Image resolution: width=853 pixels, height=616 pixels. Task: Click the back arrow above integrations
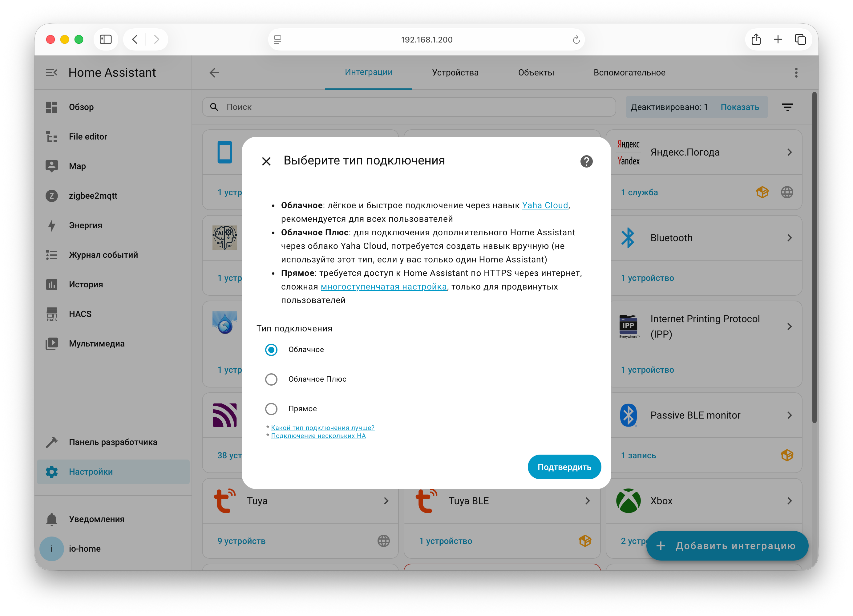(x=214, y=73)
